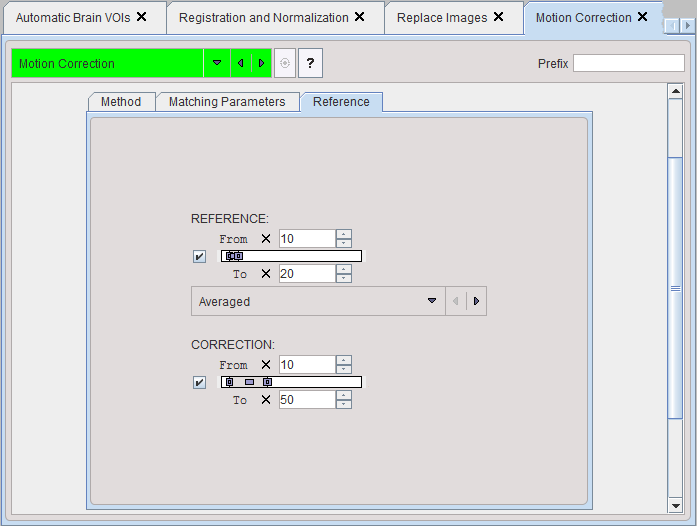Select next option beside Averaged
697x526 pixels.
477,301
